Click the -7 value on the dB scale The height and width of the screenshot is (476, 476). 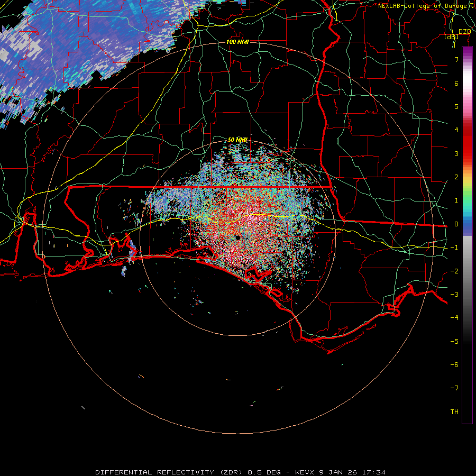click(x=454, y=388)
